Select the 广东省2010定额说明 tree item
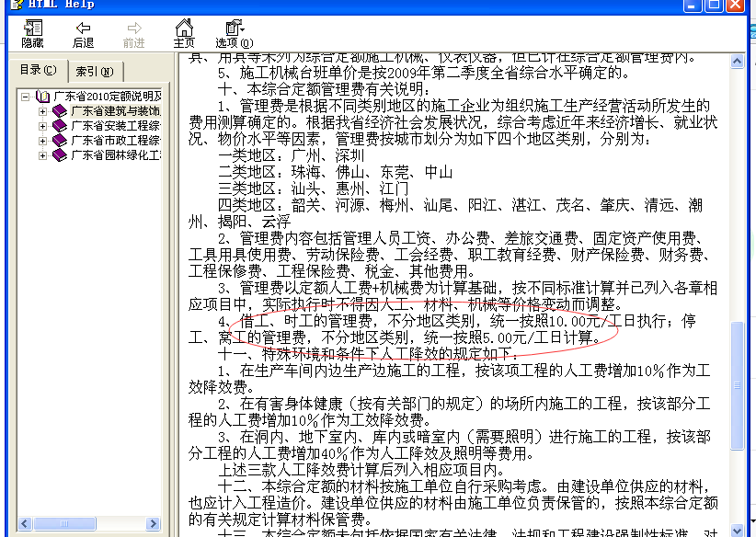The image size is (756, 537). coord(108,97)
